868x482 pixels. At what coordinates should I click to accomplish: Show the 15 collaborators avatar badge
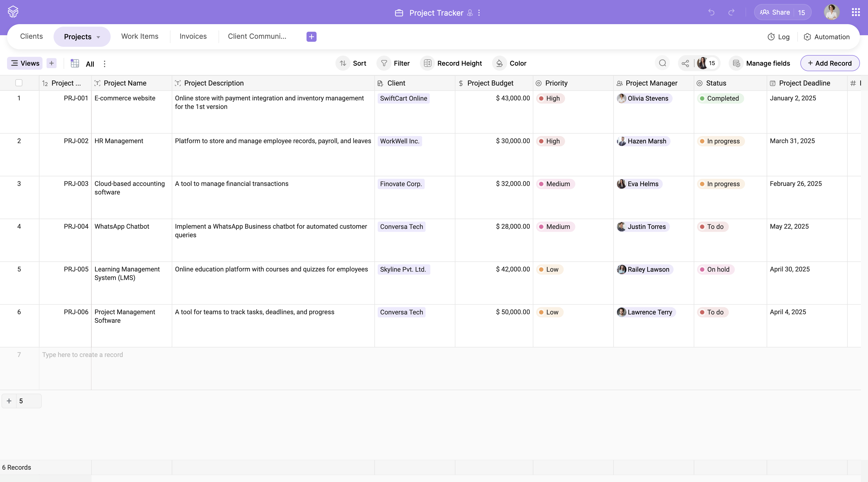(x=707, y=63)
